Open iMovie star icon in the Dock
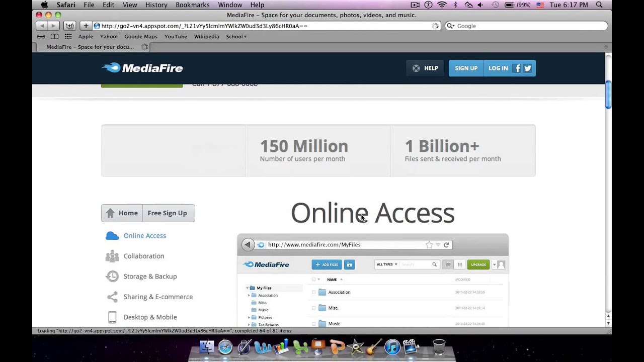 click(356, 347)
